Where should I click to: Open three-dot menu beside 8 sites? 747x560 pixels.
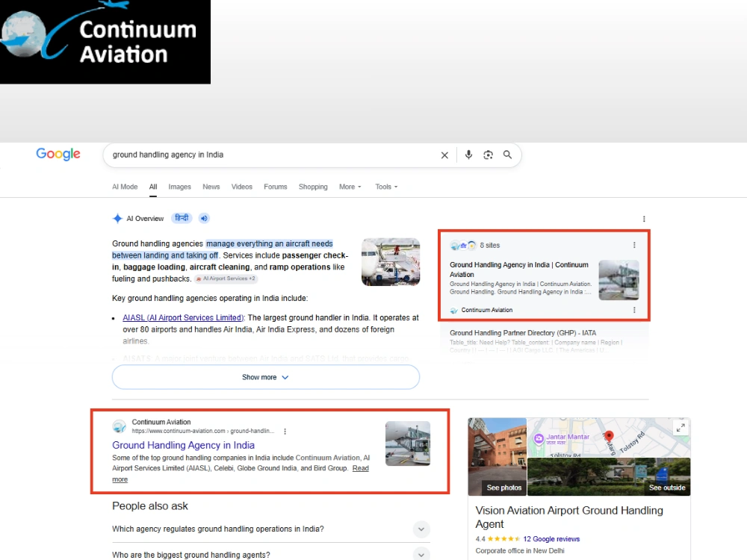(634, 245)
